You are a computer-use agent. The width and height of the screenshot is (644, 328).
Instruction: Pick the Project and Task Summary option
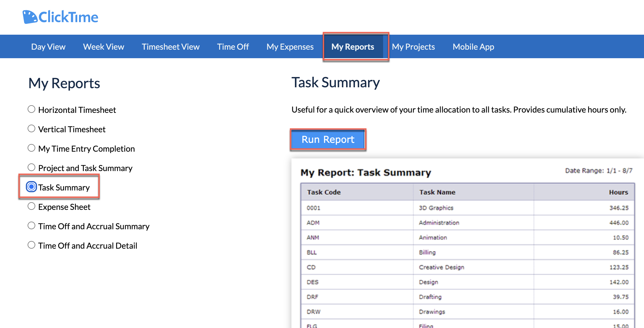[x=31, y=168]
